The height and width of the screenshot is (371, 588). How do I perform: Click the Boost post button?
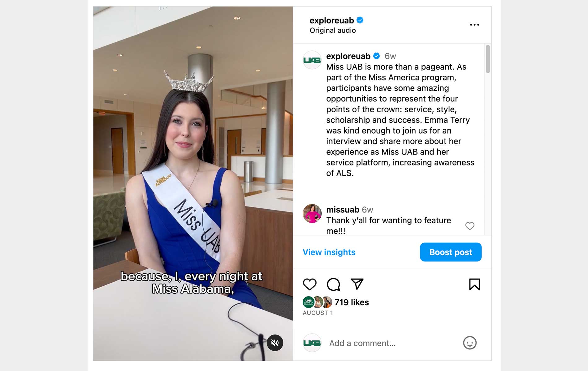pos(450,252)
